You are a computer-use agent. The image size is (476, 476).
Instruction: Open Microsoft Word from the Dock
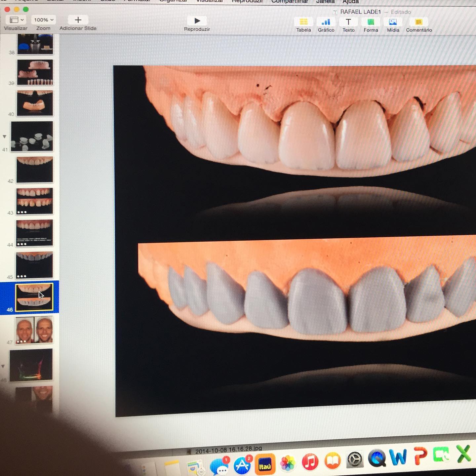coord(398,457)
